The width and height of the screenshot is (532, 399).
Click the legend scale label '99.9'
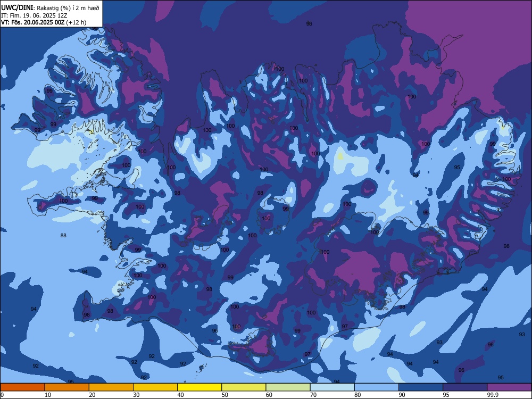coord(493,395)
